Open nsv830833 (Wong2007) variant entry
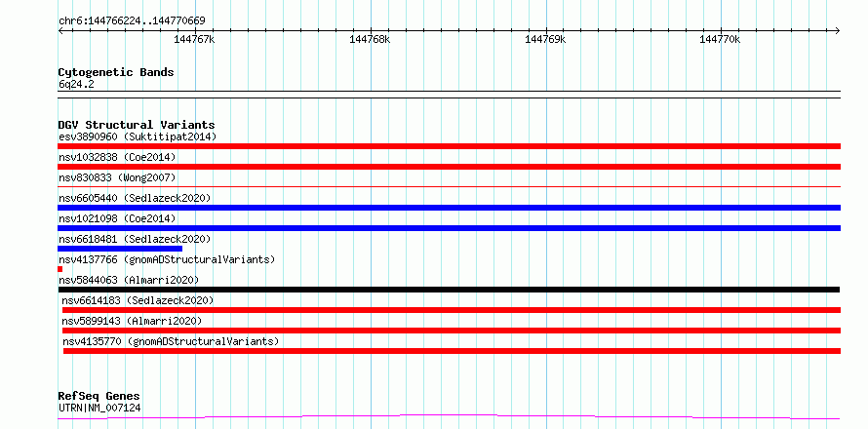 (x=117, y=177)
